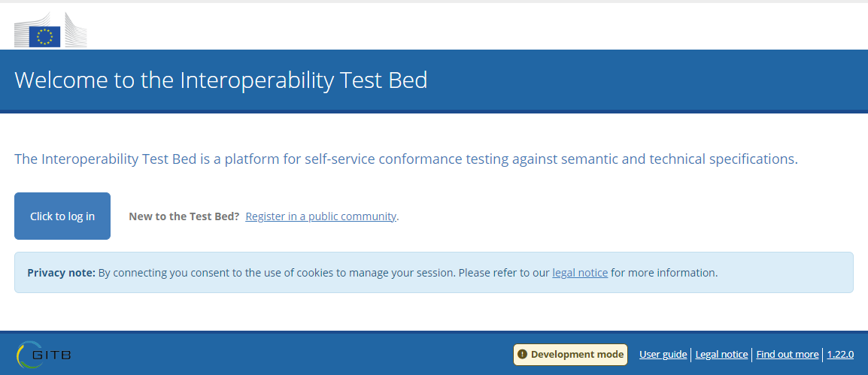Click the gray bar at page top
The image size is (868, 375).
(434, 2)
